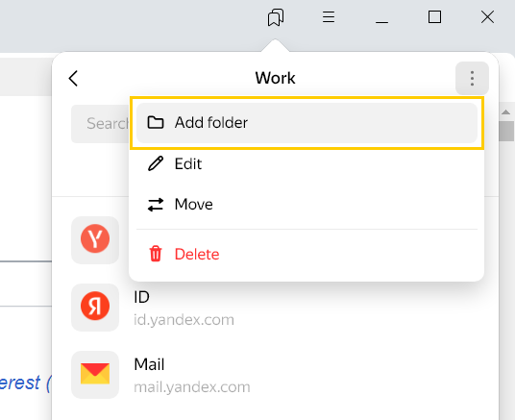This screenshot has height=420, width=515.
Task: Open the bookmarks panel icon in title bar
Action: click(276, 17)
